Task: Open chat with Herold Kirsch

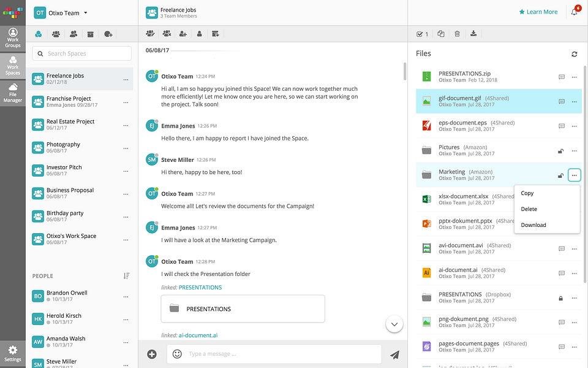Action: click(80, 319)
